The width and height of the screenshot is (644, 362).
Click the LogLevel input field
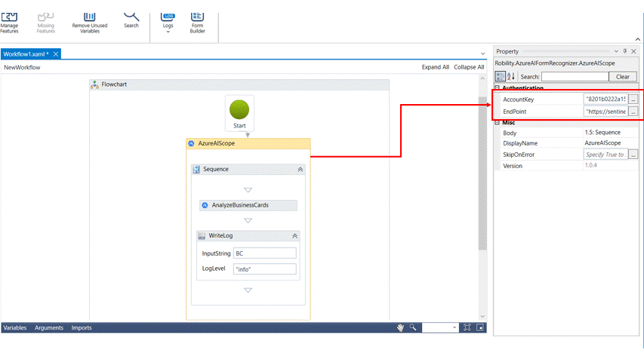click(264, 268)
